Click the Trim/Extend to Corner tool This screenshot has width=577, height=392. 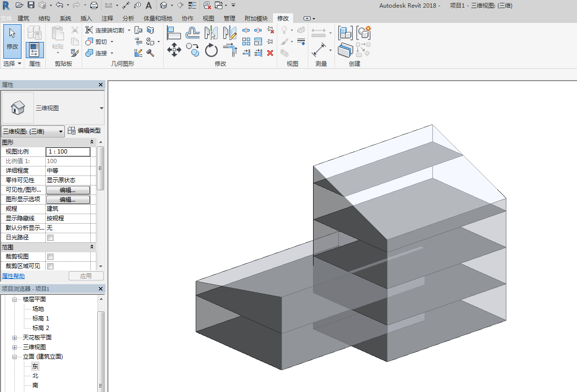pos(230,50)
